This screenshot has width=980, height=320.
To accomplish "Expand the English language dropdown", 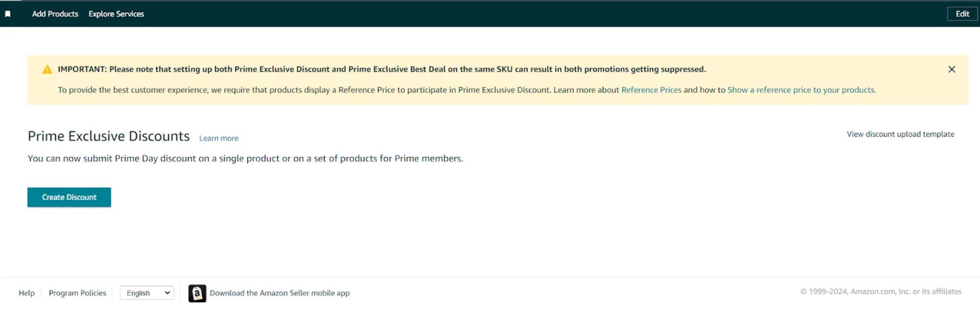I will point(147,293).
